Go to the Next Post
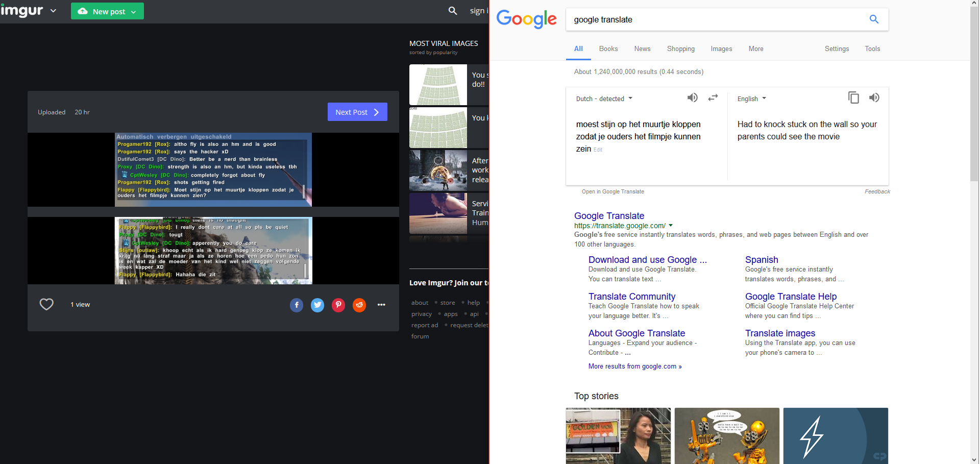This screenshot has width=980, height=464. pyautogui.click(x=357, y=112)
